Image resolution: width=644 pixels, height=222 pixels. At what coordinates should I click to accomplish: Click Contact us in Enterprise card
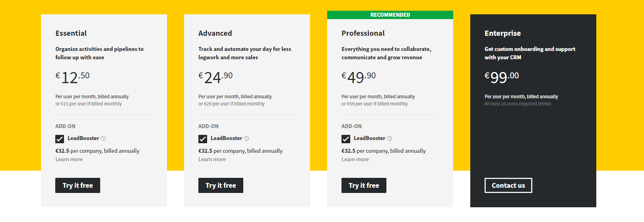pos(508,185)
